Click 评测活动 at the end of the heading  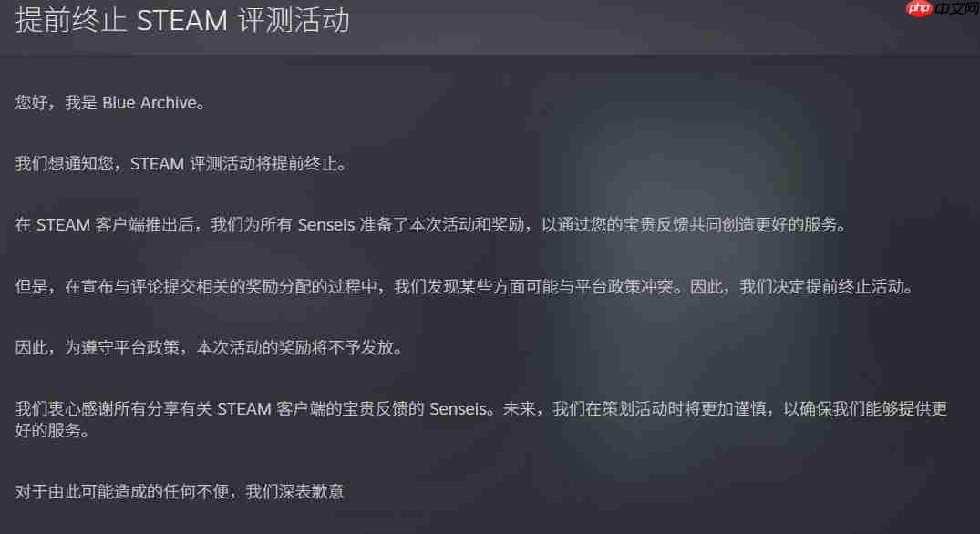(294, 21)
